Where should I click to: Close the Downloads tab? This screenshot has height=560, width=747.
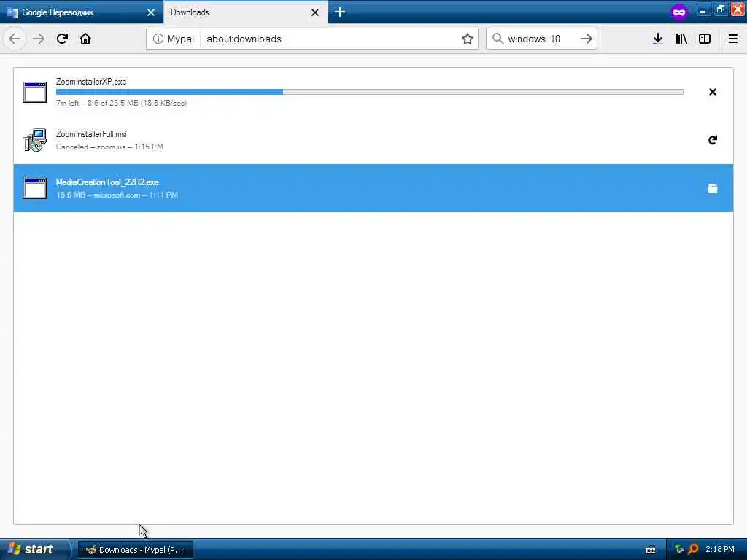point(315,12)
